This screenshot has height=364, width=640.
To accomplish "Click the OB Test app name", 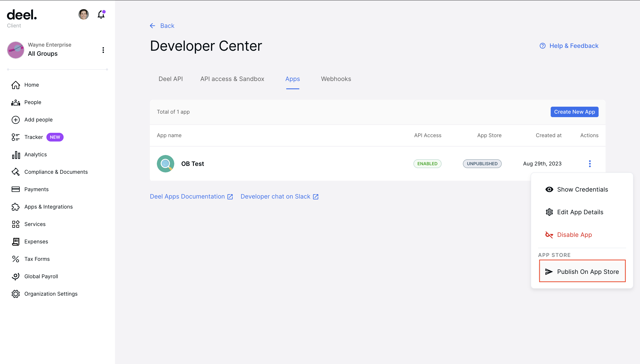I will (x=192, y=164).
